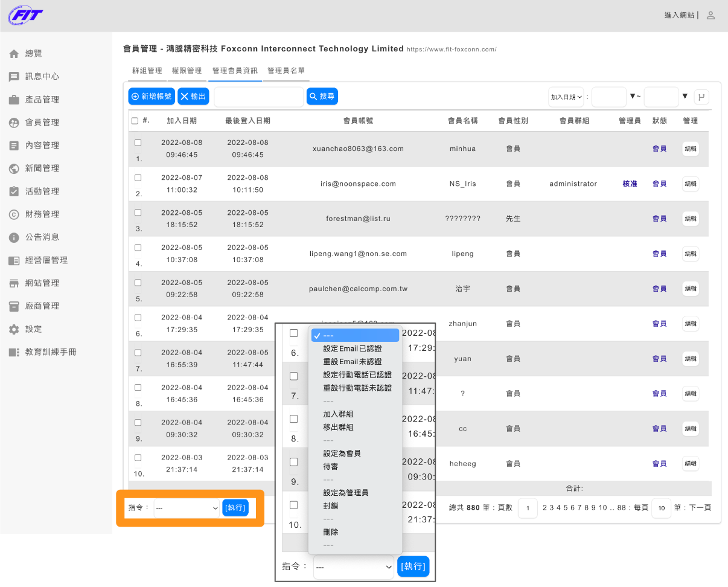Click the ▼ arrow after the start date field
Screen dimensions: 728x587
633,96
